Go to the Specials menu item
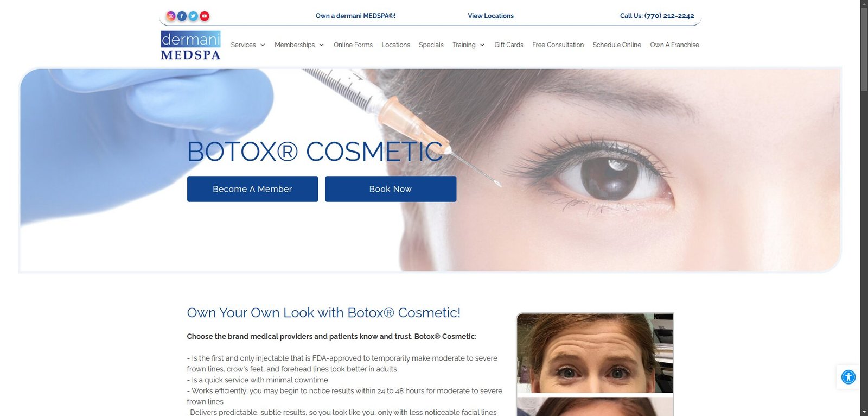Screen dimensions: 868x416 (431, 45)
